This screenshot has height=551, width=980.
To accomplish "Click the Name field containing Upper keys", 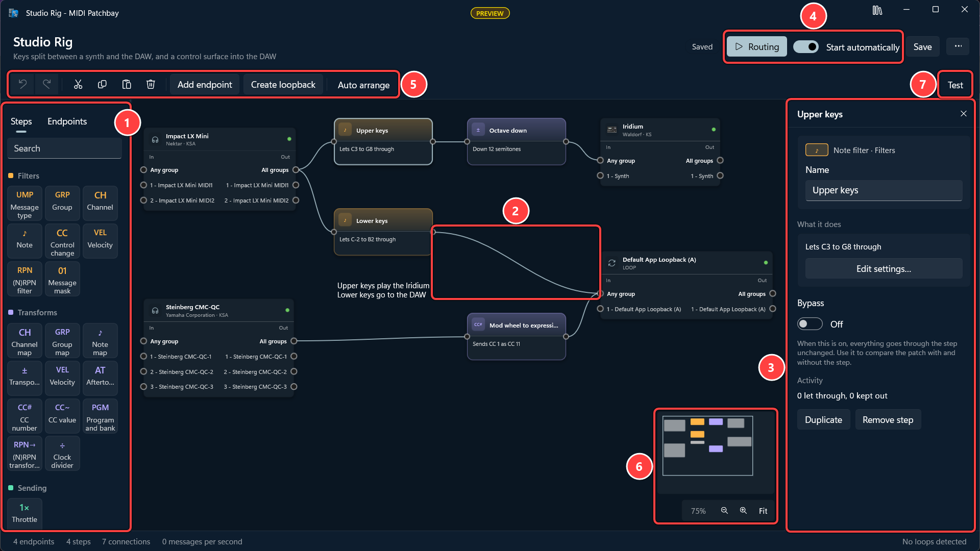I will click(x=884, y=190).
